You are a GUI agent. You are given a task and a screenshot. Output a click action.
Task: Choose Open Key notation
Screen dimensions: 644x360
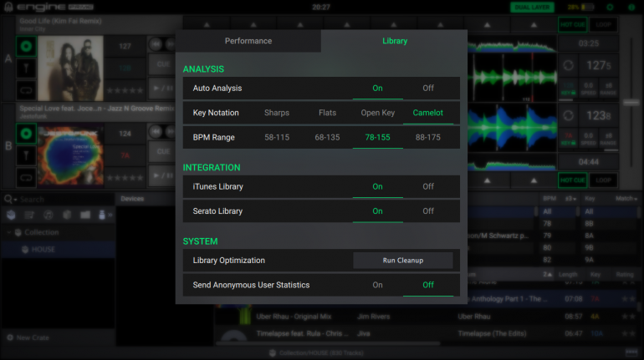[377, 113]
